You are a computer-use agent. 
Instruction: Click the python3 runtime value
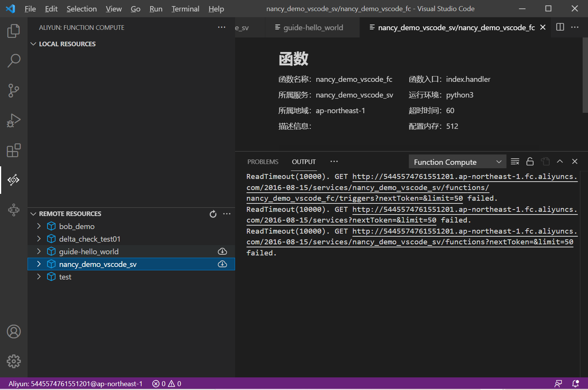pos(460,95)
